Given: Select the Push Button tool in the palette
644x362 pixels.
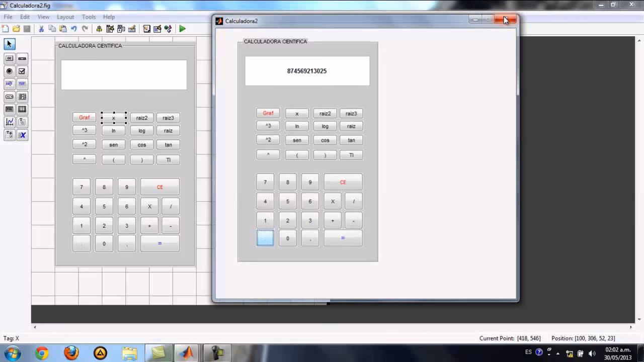Looking at the screenshot, I should pos(9,58).
